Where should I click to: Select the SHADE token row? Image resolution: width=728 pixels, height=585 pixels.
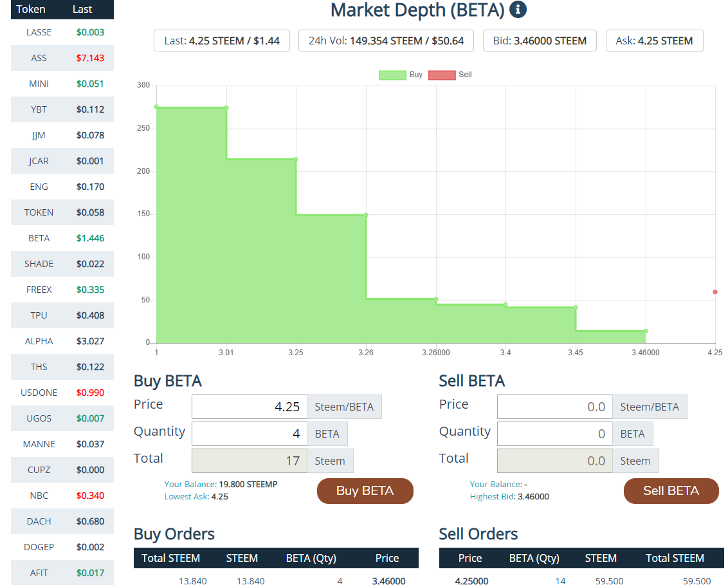62,264
